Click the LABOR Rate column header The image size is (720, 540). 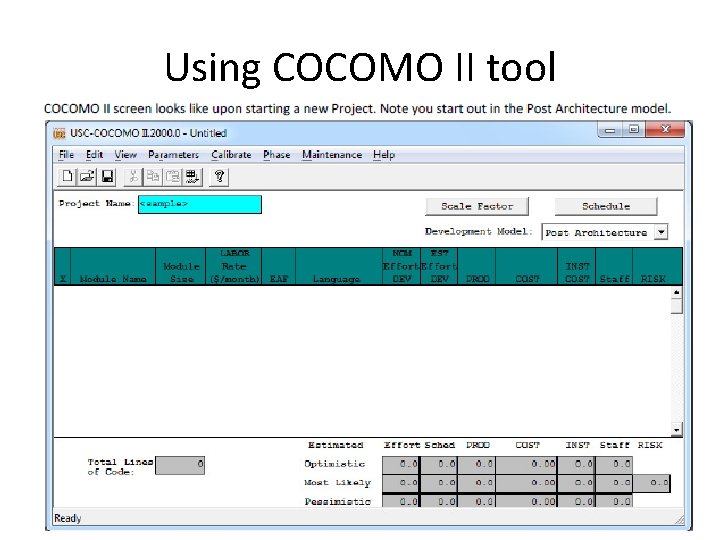234,266
